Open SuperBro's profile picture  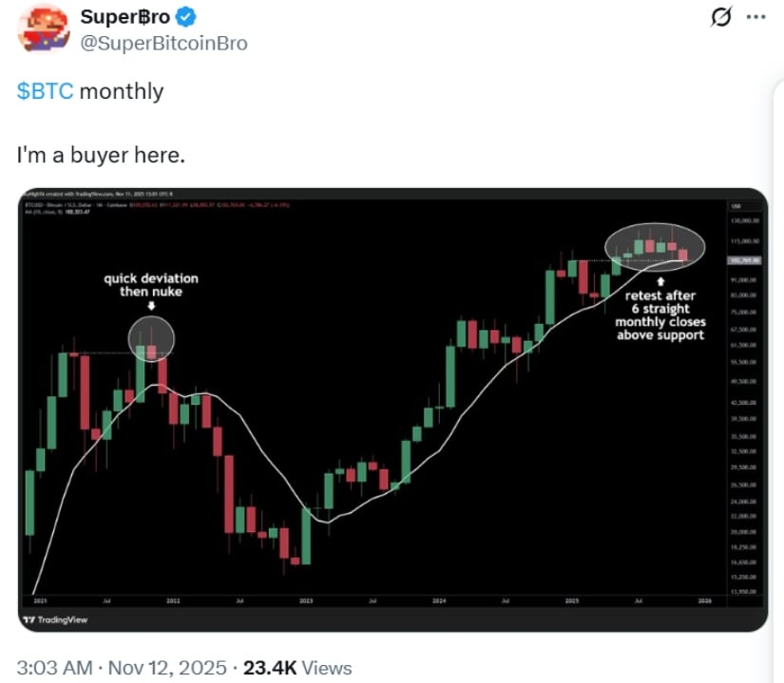43,28
